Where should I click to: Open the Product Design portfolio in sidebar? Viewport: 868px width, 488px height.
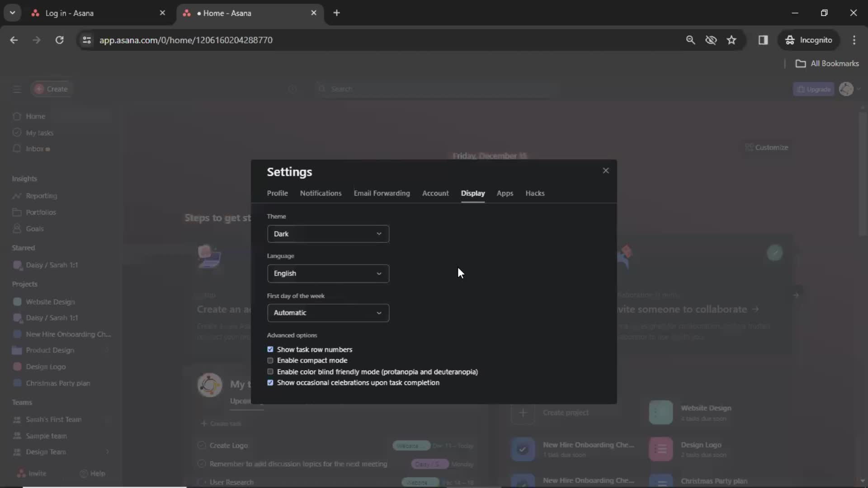50,350
